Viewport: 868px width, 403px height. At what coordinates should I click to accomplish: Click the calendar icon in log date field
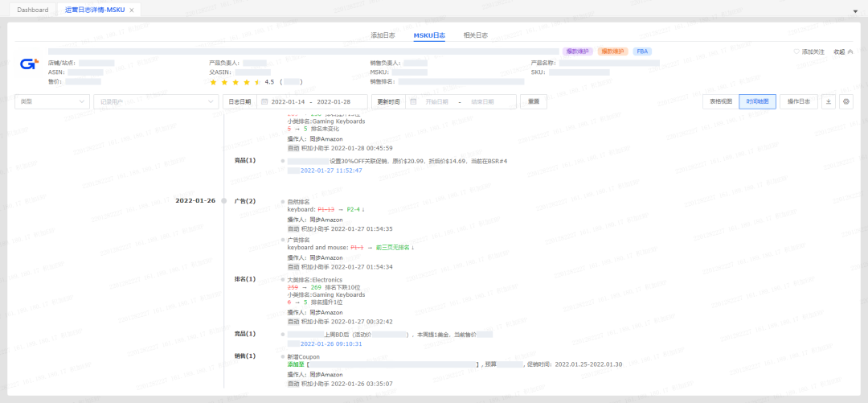click(262, 102)
